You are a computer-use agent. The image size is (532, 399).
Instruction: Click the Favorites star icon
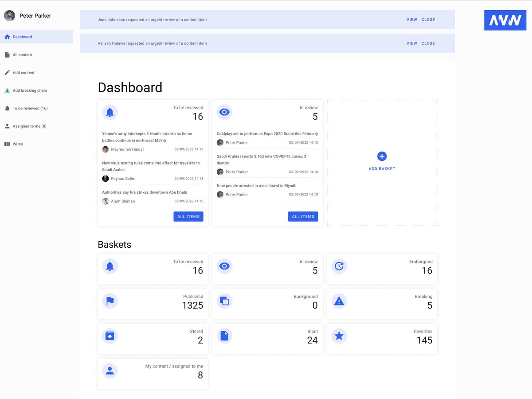coord(339,336)
